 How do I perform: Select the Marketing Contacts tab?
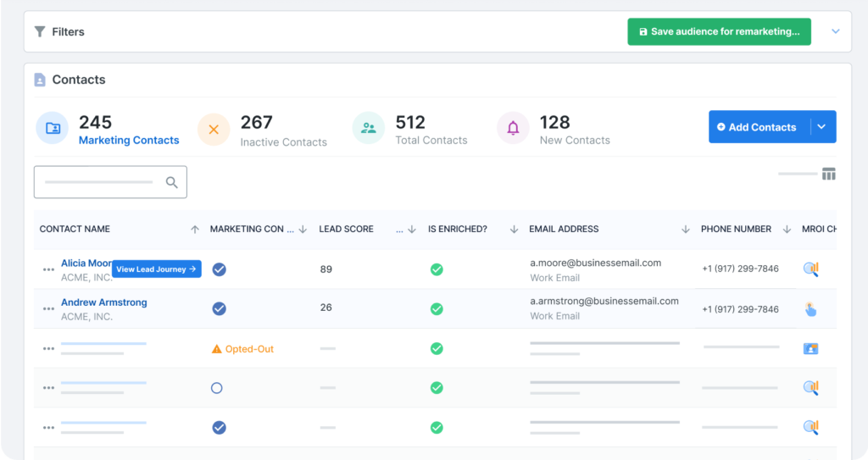129,141
